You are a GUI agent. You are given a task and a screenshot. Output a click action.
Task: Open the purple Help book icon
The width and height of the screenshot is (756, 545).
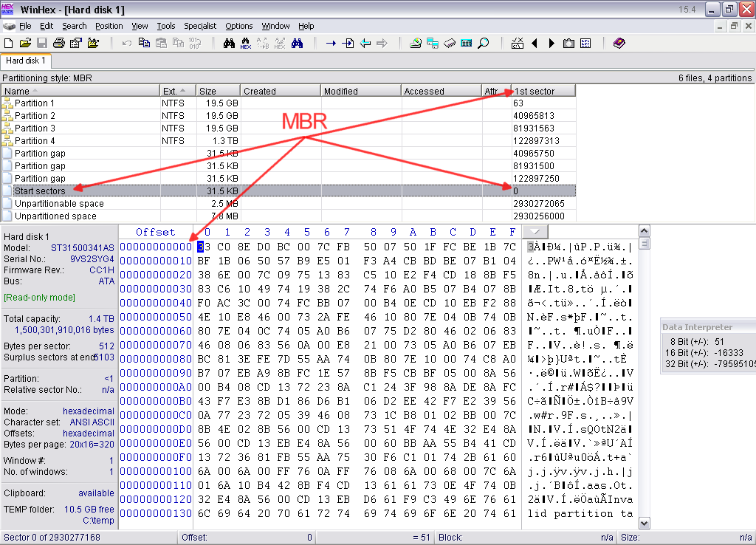[619, 44]
